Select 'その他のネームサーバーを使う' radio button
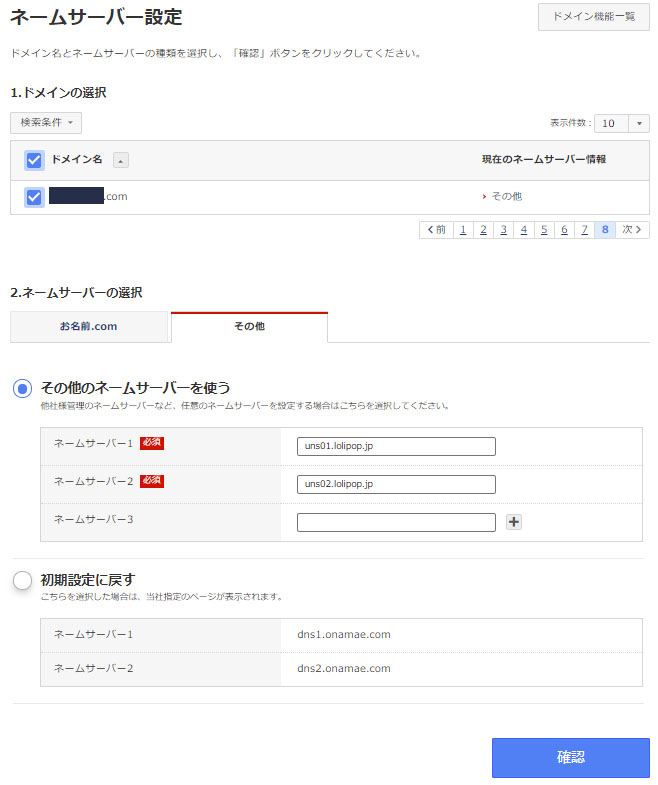This screenshot has width=658, height=785. [22, 388]
